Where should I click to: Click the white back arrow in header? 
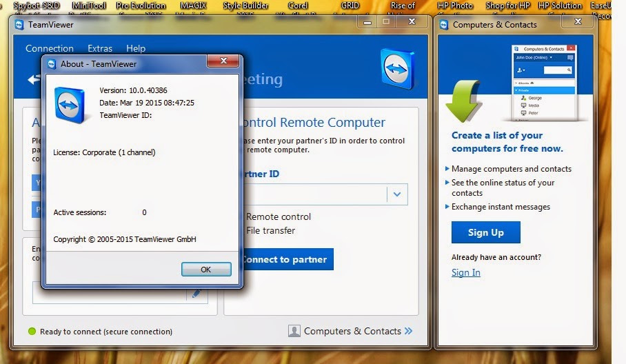pyautogui.click(x=34, y=79)
